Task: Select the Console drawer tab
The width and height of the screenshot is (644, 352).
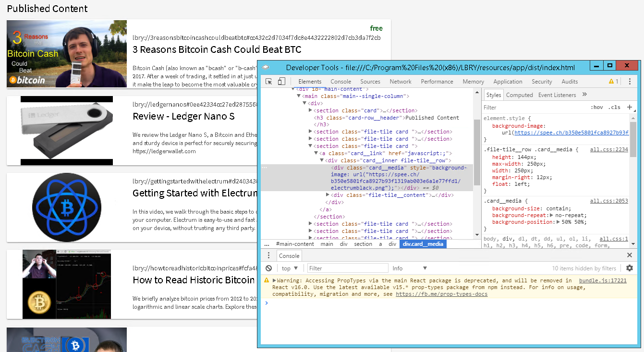Action: point(289,256)
